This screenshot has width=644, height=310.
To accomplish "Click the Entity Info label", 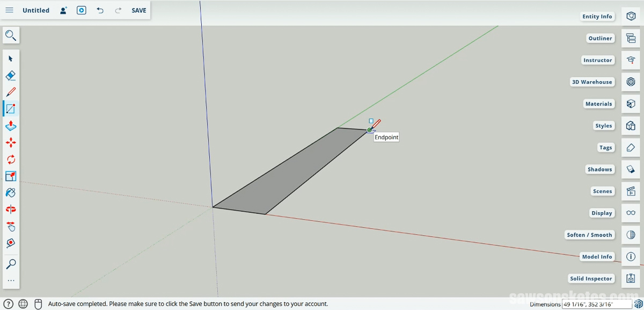I will coord(597,16).
